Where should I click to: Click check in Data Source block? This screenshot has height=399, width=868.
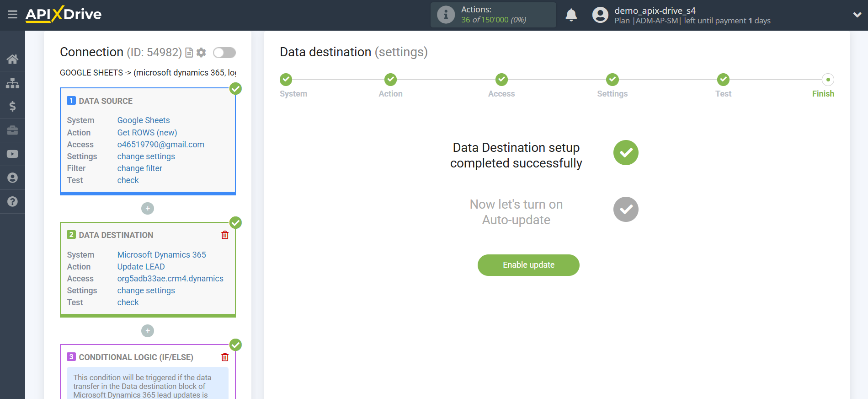[128, 180]
